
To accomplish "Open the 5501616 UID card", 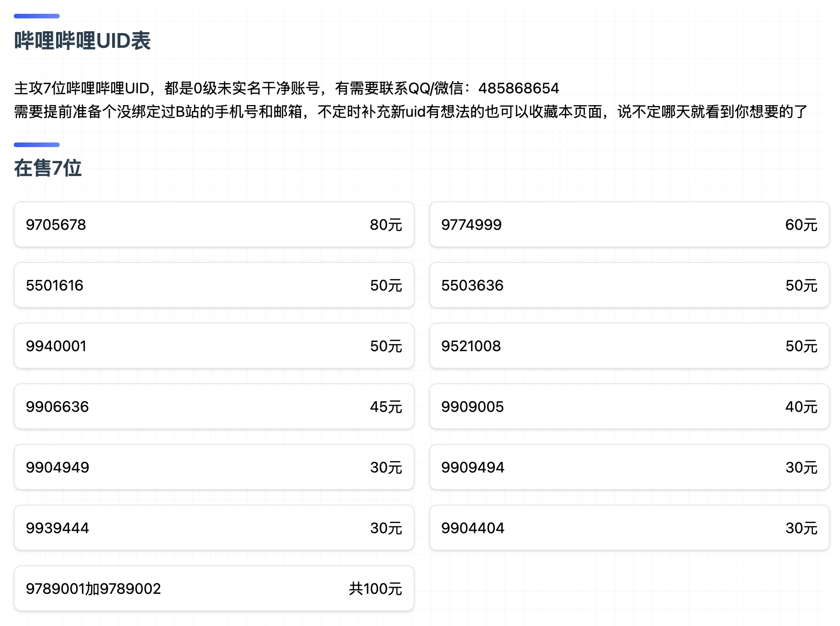I will (214, 285).
